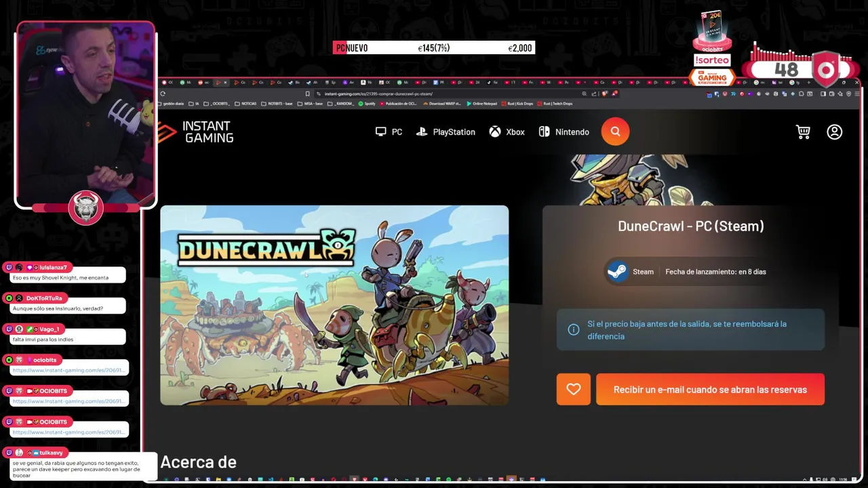Open the Brave Rewards triangle icon

614,94
